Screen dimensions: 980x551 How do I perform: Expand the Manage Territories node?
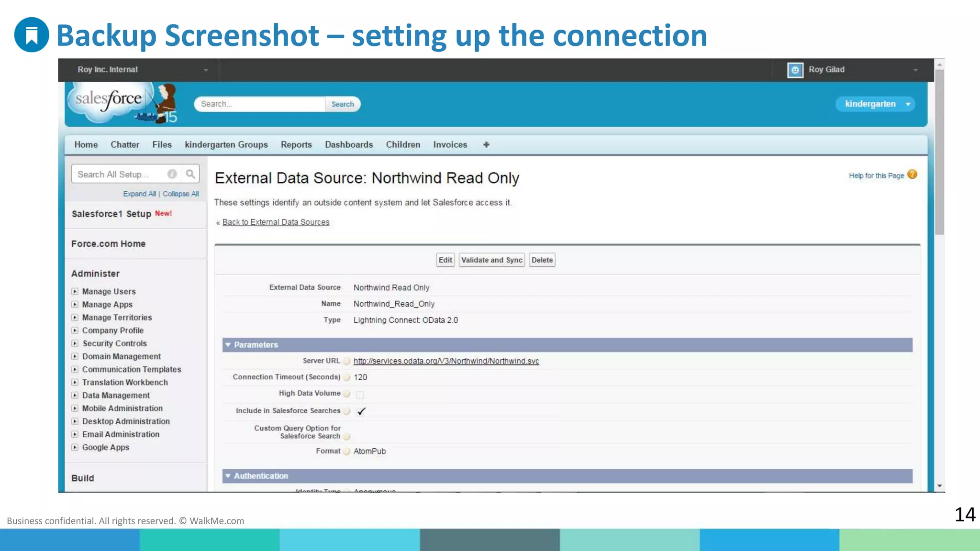[x=75, y=317]
